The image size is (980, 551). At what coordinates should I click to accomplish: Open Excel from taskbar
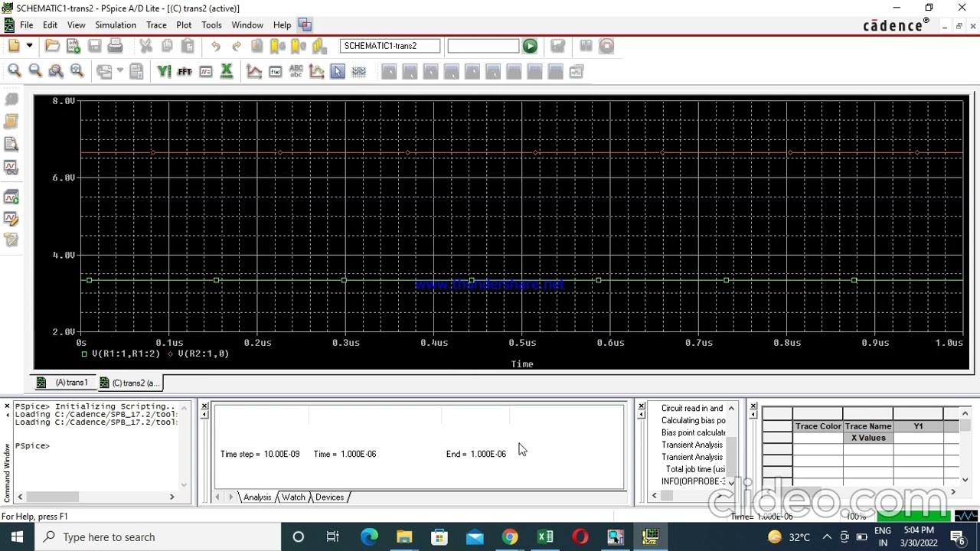click(x=545, y=537)
